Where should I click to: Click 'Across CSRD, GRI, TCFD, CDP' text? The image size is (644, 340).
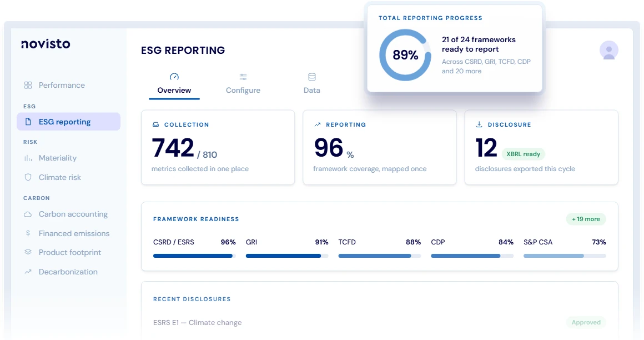coord(486,62)
